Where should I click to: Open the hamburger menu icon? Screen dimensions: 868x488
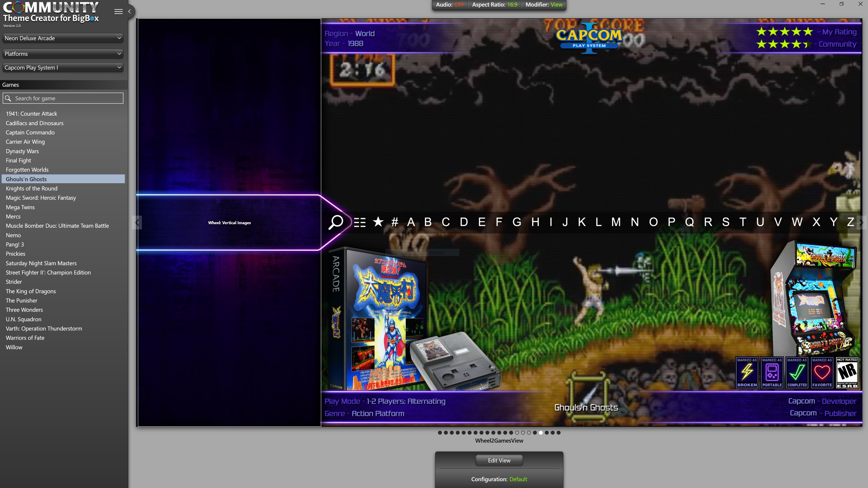[x=118, y=12]
